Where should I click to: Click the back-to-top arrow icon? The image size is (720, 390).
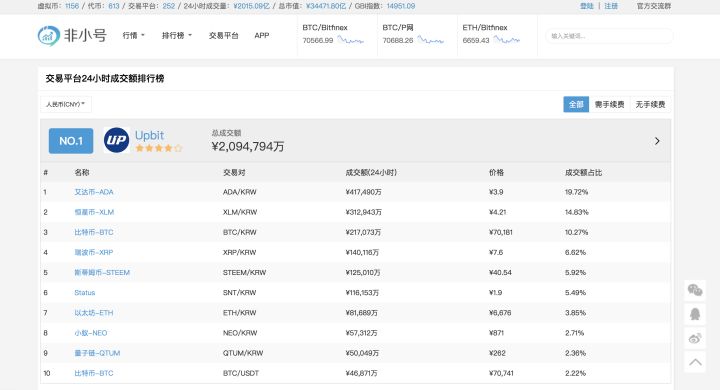(695, 362)
